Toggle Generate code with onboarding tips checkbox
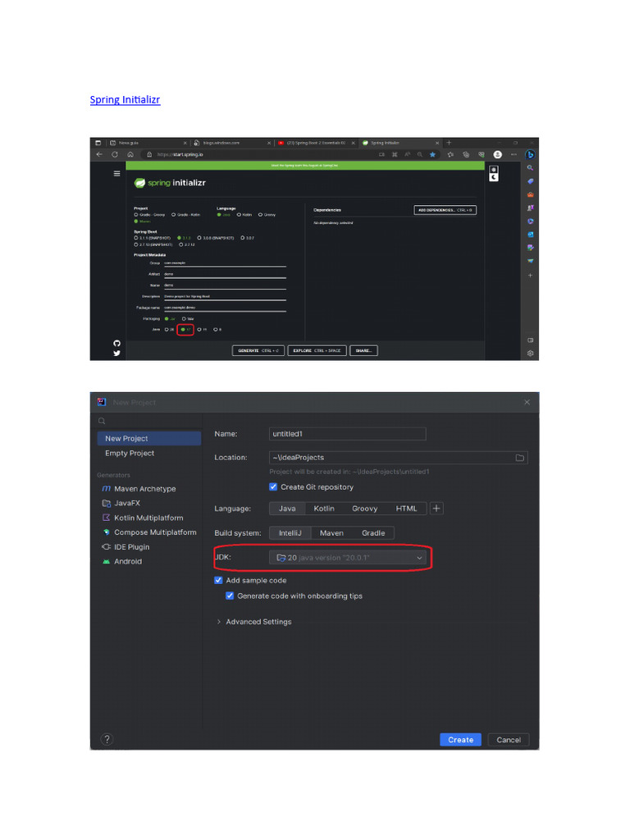The height and width of the screenshot is (840, 630). click(230, 596)
